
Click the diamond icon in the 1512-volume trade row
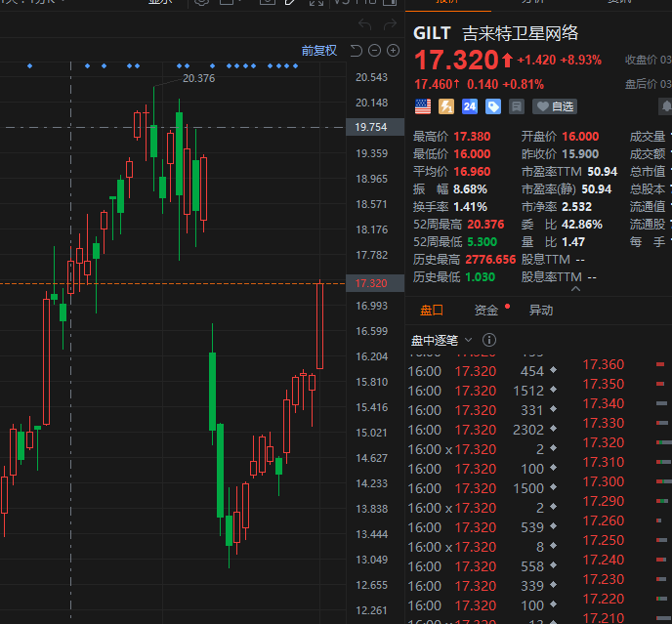coord(553,390)
